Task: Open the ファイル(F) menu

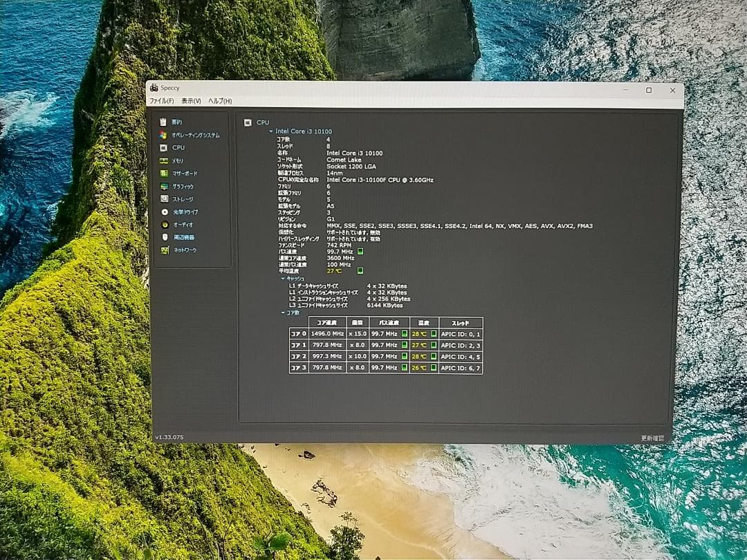Action: (x=161, y=101)
